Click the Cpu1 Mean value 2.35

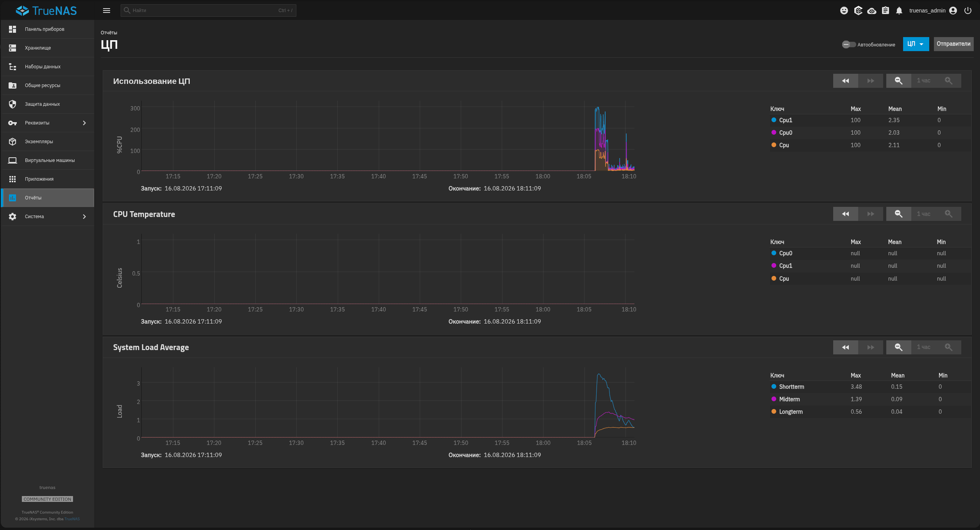tap(894, 120)
